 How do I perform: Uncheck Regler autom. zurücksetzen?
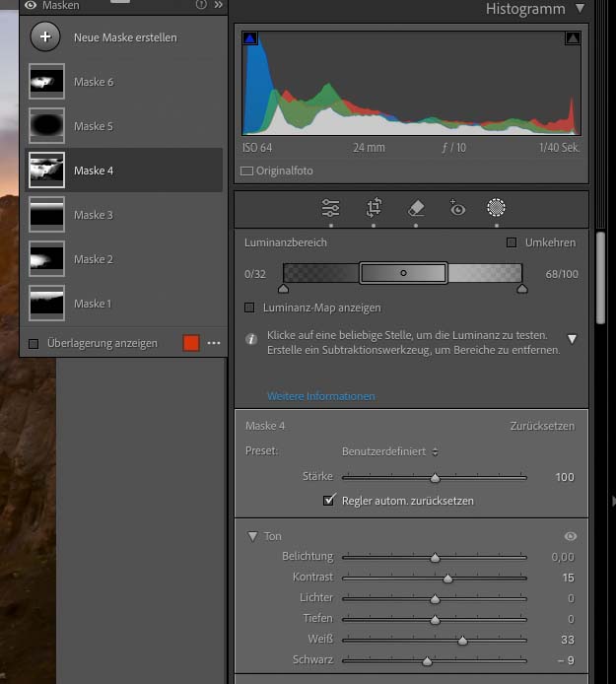coord(330,501)
